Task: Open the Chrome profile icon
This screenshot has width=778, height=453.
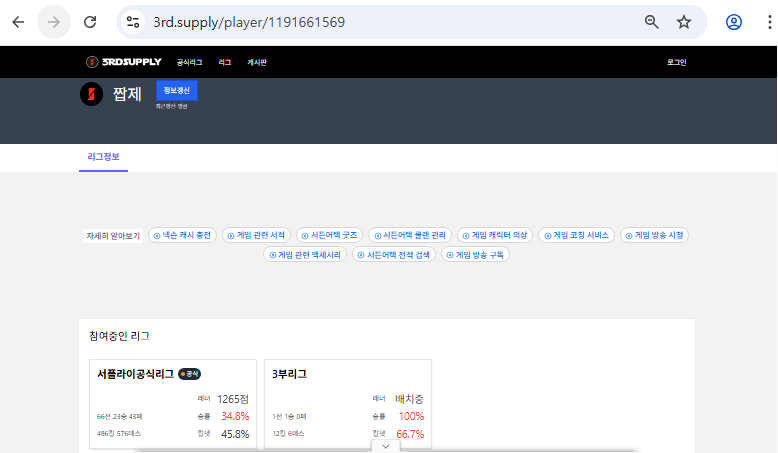Action: tap(734, 22)
